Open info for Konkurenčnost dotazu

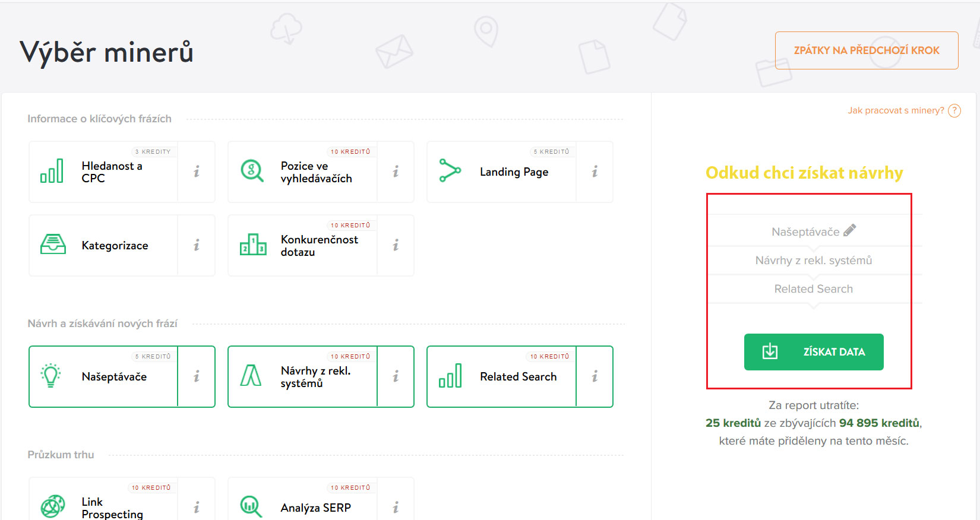click(x=396, y=246)
